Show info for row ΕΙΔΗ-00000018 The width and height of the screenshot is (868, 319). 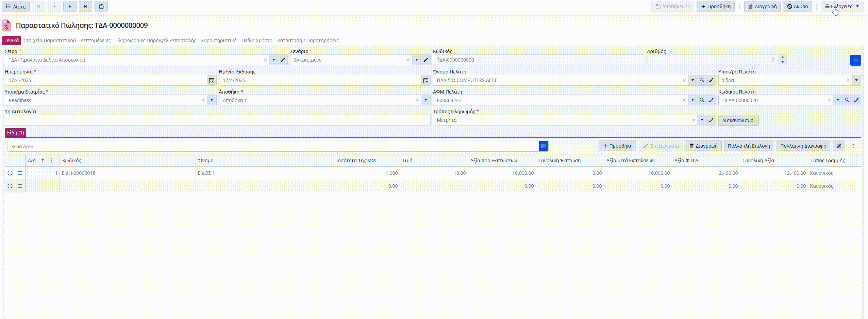(x=10, y=173)
